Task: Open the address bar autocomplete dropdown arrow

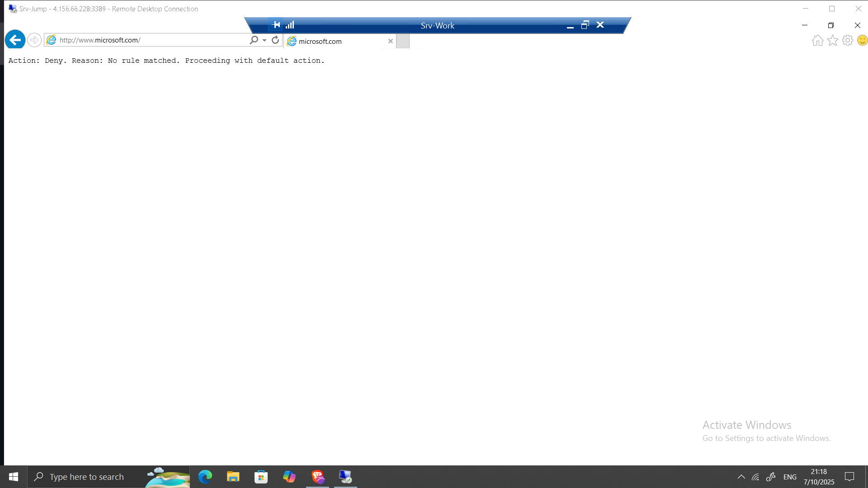Action: (x=264, y=41)
